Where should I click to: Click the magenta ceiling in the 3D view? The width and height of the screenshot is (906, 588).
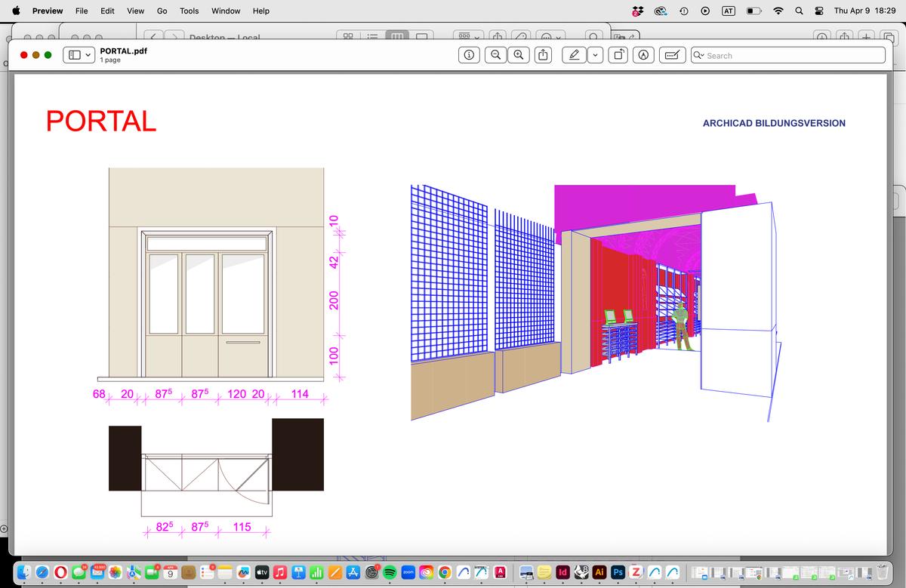(x=642, y=200)
